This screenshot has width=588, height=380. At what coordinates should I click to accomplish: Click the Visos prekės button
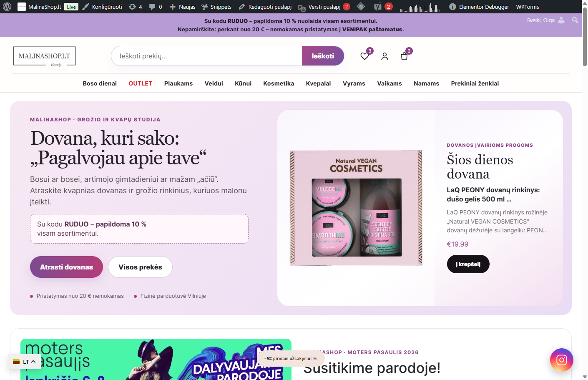[x=140, y=267]
